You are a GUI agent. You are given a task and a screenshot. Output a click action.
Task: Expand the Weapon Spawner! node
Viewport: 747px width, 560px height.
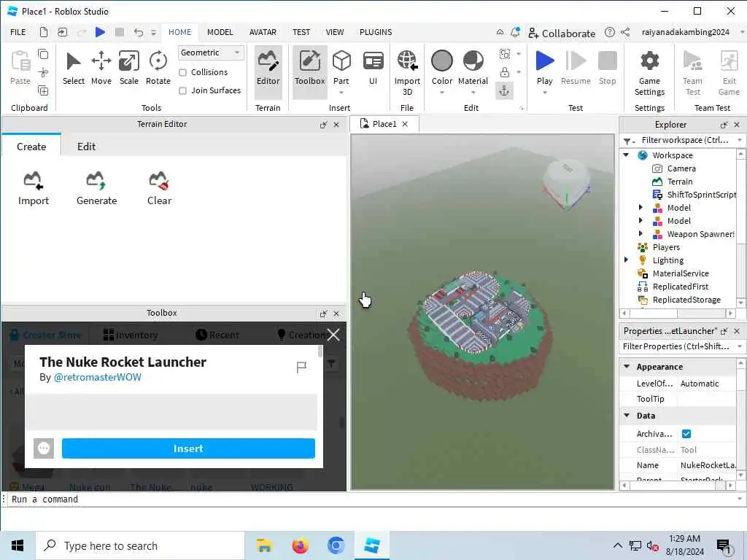(640, 234)
